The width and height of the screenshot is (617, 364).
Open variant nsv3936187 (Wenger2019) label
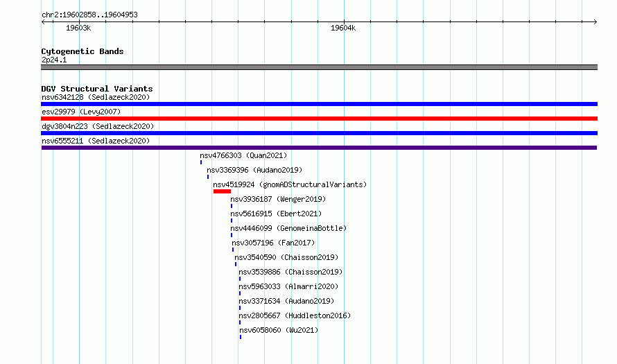278,199
